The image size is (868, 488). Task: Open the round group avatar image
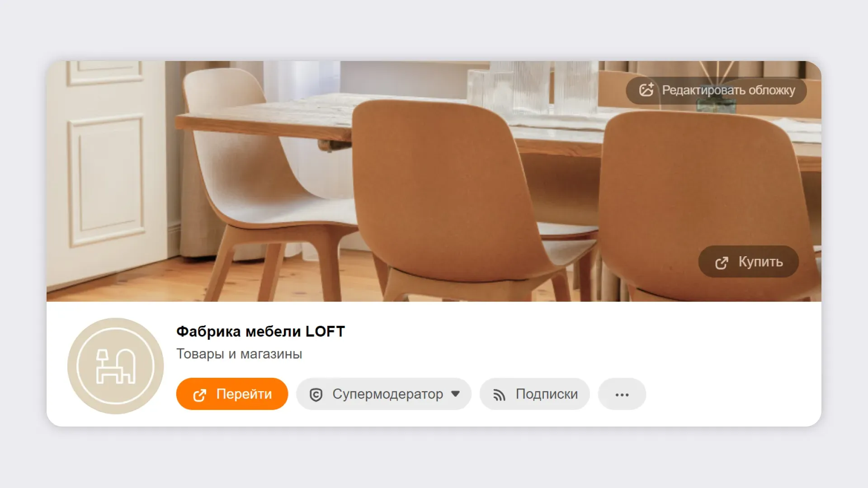pyautogui.click(x=116, y=366)
